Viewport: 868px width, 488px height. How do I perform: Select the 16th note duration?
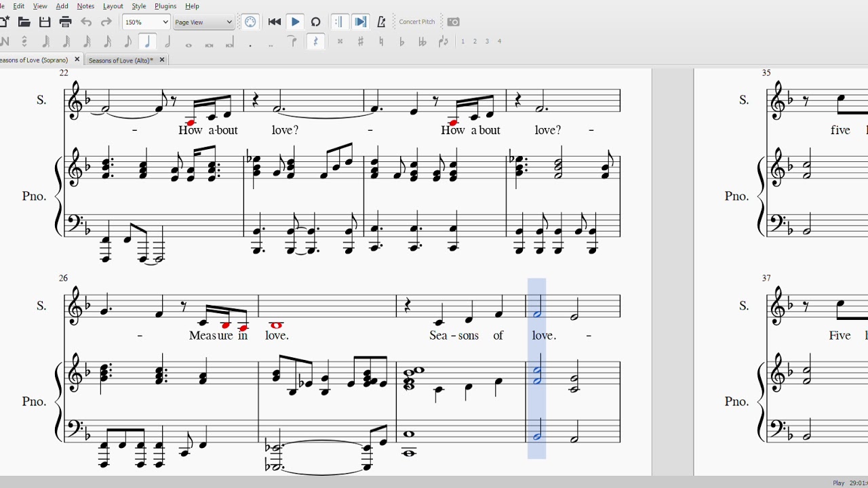point(87,41)
